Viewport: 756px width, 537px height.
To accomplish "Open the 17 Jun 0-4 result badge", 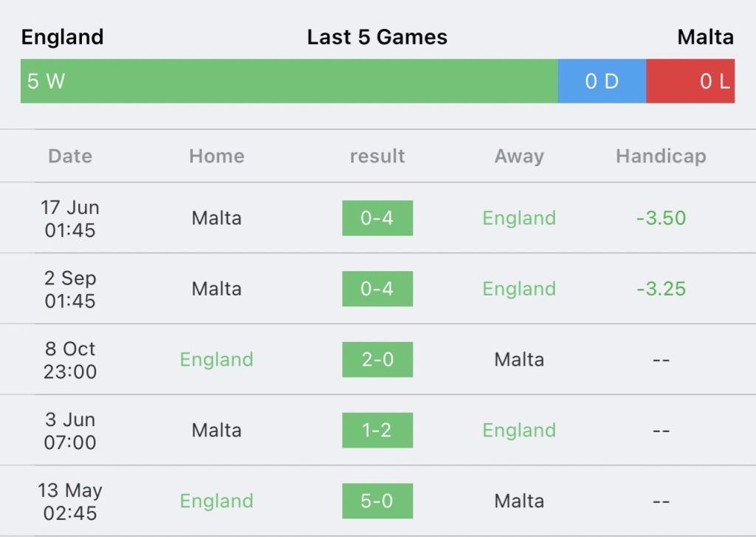I will click(377, 218).
